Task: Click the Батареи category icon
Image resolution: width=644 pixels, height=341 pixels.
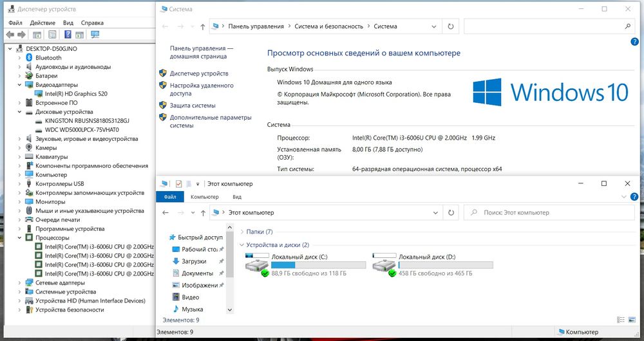Action: pyautogui.click(x=29, y=76)
